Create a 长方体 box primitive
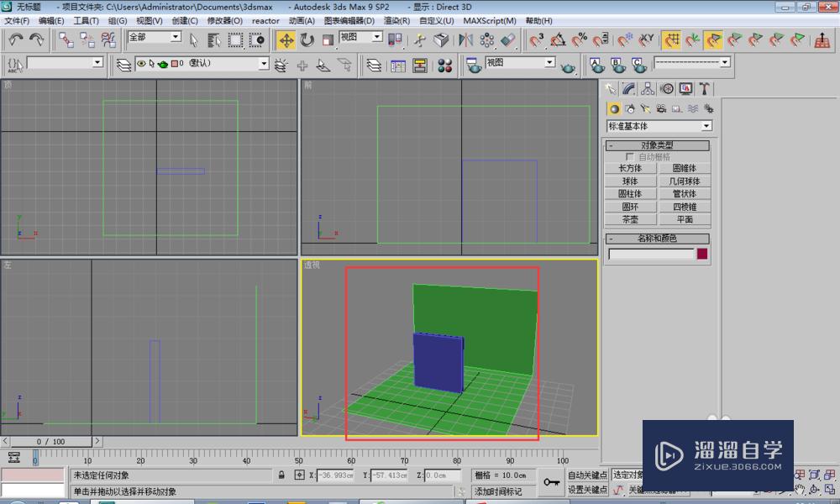 (x=631, y=168)
